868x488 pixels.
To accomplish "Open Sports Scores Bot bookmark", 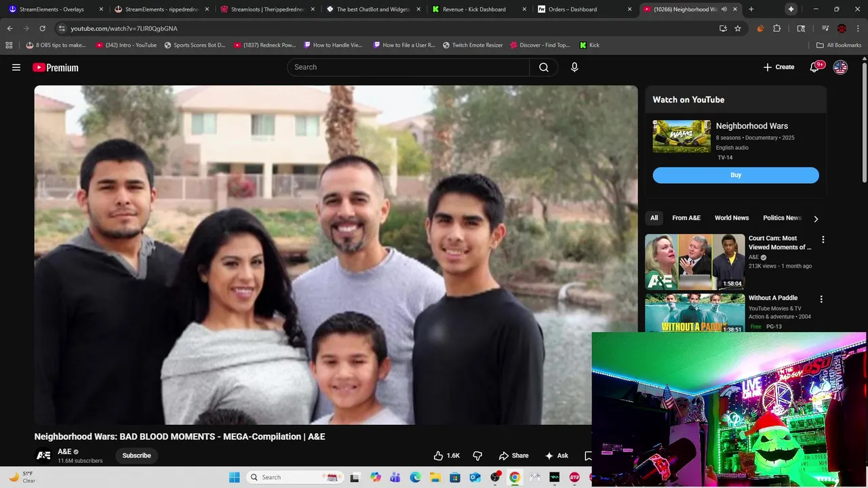I will click(x=195, y=45).
